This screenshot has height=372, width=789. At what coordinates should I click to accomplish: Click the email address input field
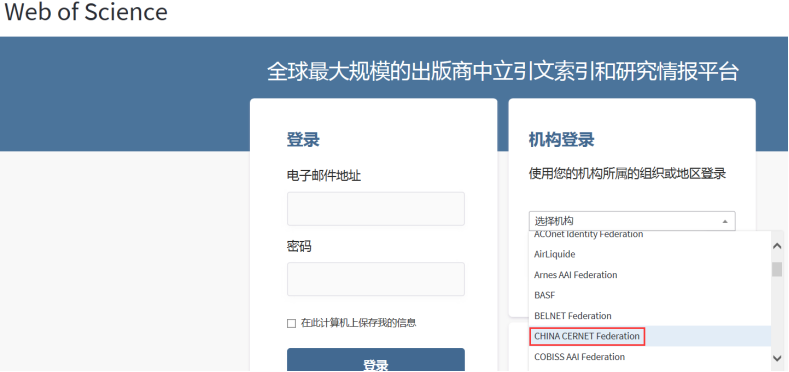tap(375, 208)
